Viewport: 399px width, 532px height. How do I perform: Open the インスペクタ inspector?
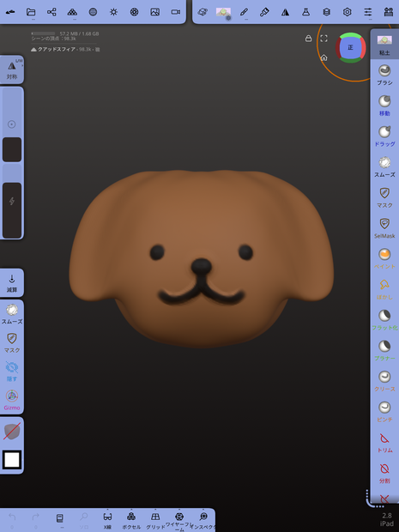click(203, 520)
